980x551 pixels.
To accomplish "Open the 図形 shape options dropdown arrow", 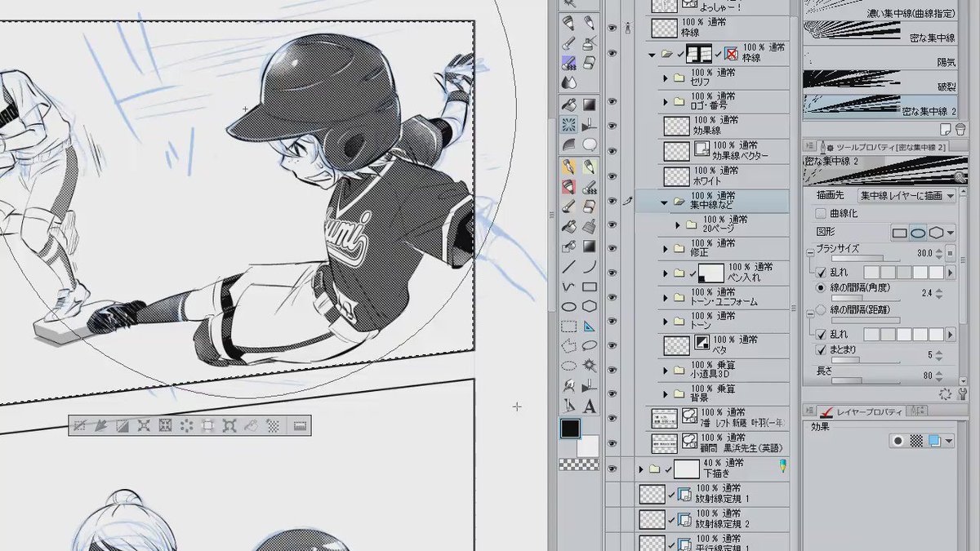I will 951,233.
